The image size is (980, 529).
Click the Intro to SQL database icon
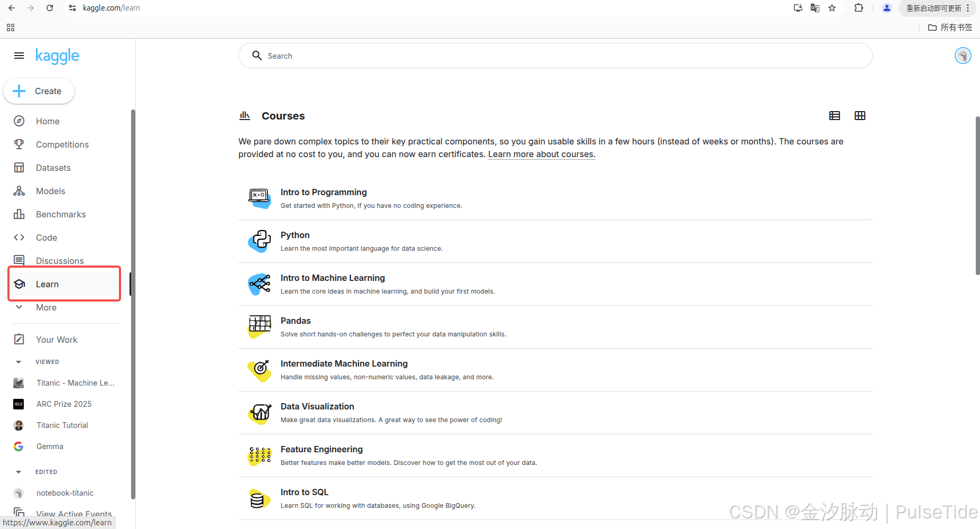pyautogui.click(x=260, y=498)
